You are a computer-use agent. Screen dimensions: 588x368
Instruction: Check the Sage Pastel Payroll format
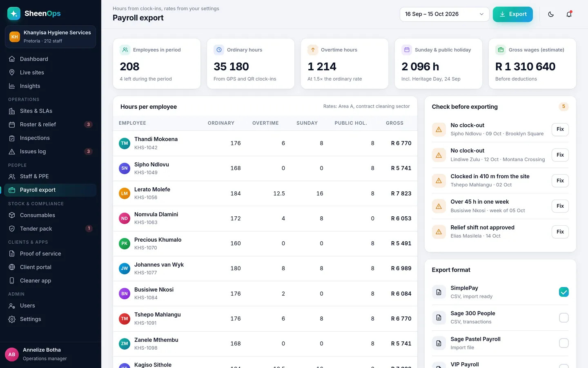pyautogui.click(x=564, y=343)
